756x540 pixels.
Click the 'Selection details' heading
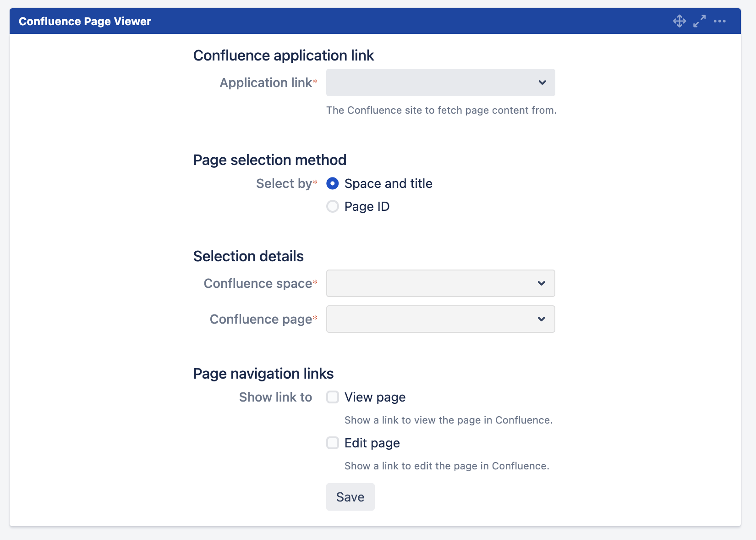click(248, 256)
